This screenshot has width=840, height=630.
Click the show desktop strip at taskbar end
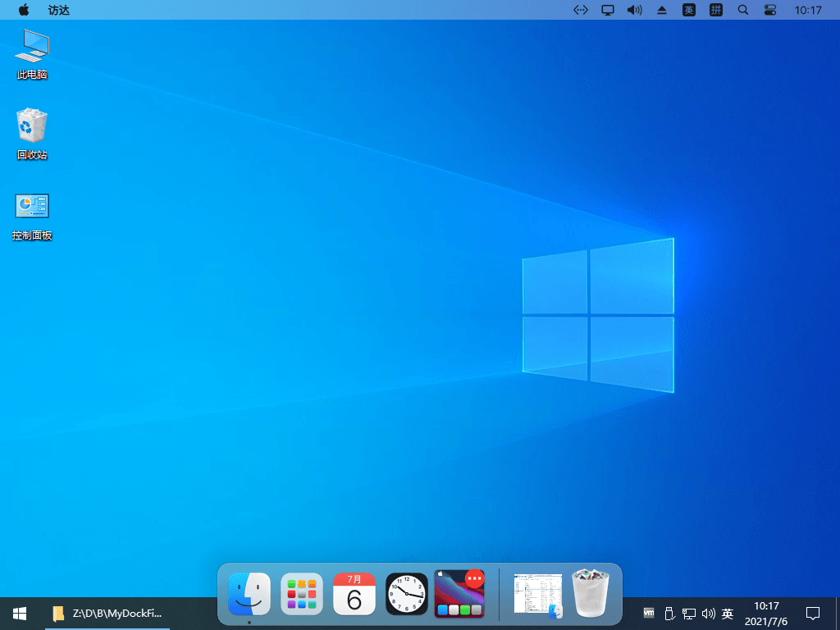(838, 614)
